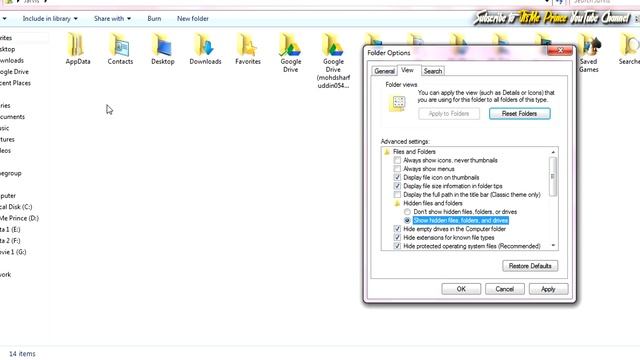Viewport: 640px width, 360px height.
Task: Close the Folder Options dialog
Action: [560, 51]
